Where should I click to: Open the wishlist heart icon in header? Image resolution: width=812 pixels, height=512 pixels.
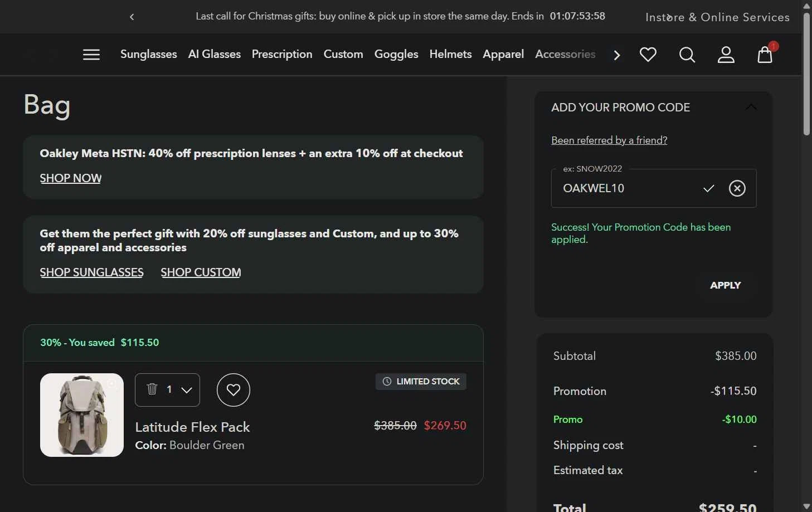click(648, 55)
